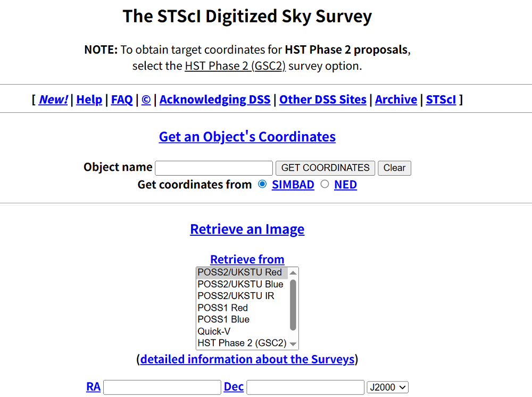The width and height of the screenshot is (532, 397).
Task: Click the copyright symbol link
Action: [146, 100]
